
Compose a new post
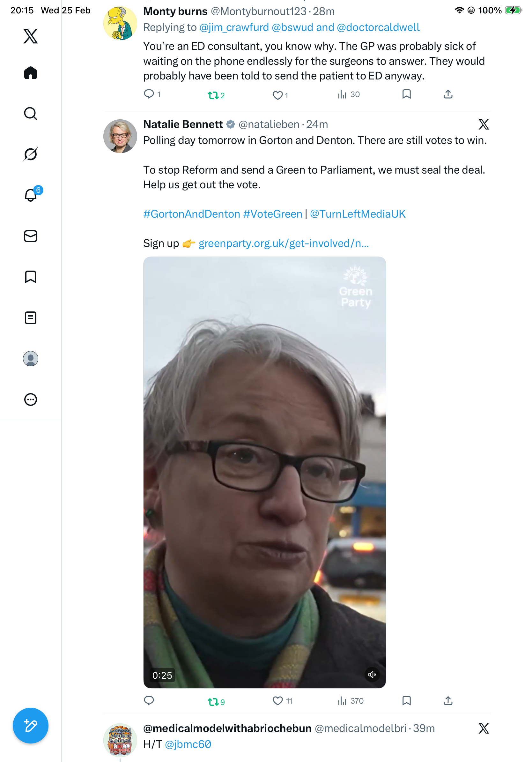pyautogui.click(x=31, y=726)
